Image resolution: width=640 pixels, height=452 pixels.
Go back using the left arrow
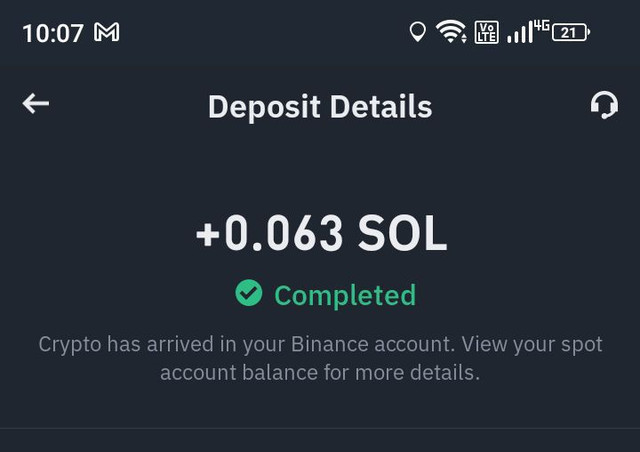(x=36, y=103)
